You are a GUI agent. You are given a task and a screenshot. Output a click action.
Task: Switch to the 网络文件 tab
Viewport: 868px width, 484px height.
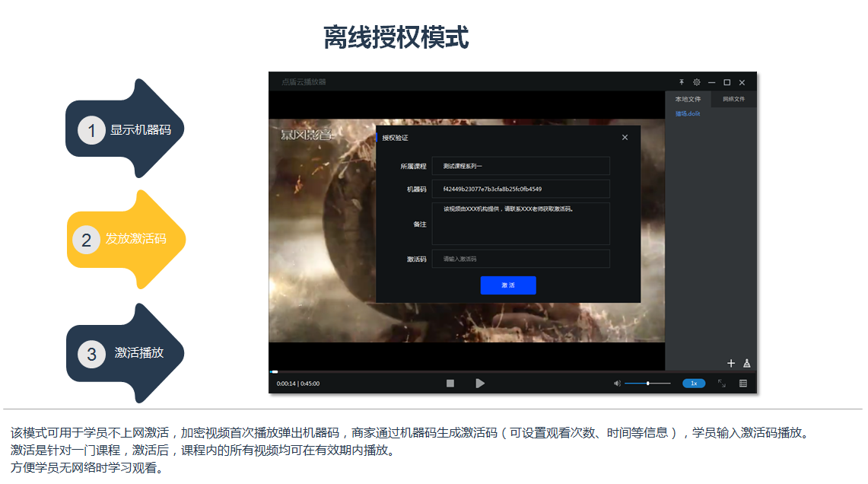pos(733,99)
